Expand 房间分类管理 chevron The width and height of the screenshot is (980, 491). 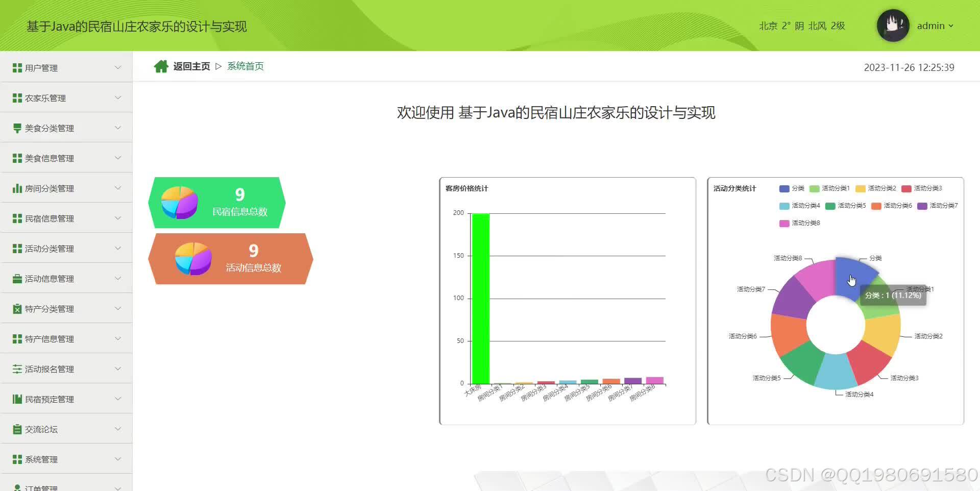point(118,188)
